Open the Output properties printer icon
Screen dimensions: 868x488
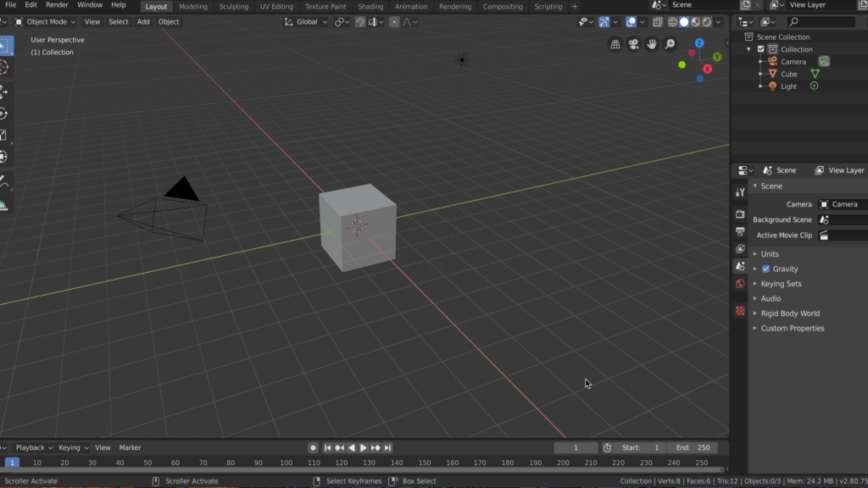tap(740, 231)
